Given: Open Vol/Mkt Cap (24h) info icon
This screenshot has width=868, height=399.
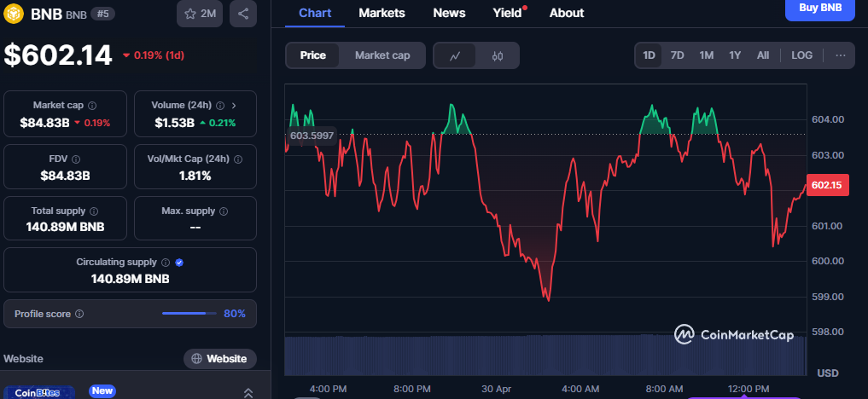Looking at the screenshot, I should (238, 159).
